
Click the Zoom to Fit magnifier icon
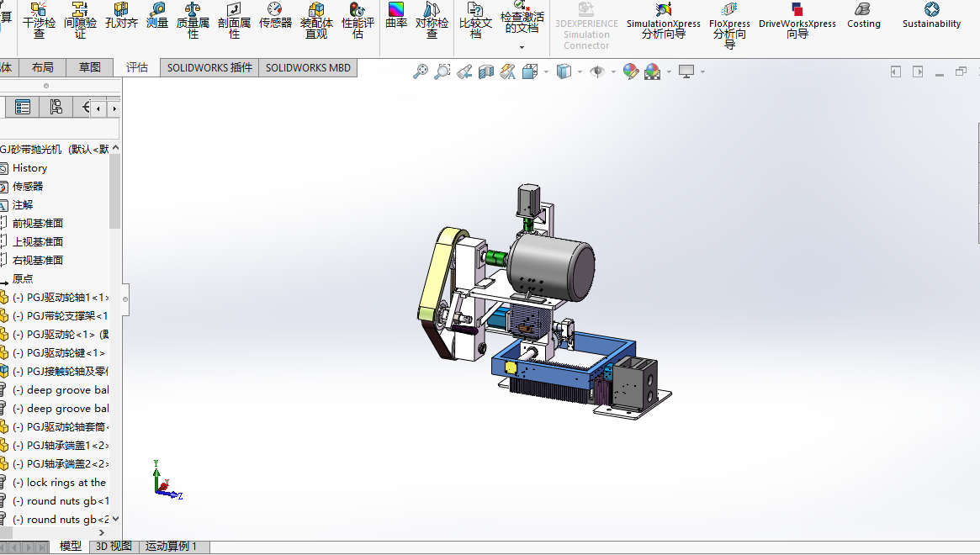tap(420, 72)
